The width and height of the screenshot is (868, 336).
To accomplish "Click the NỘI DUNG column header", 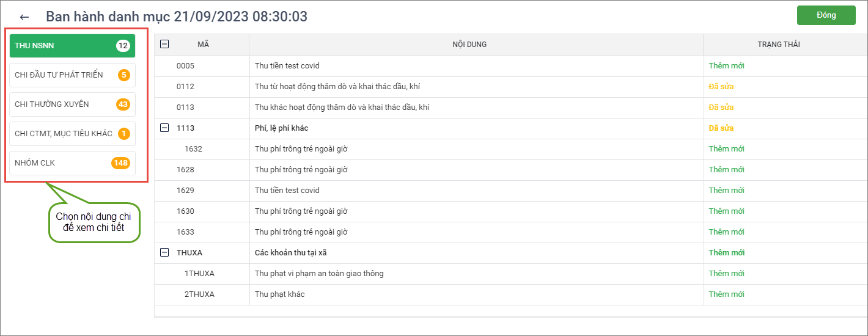I will (x=469, y=45).
